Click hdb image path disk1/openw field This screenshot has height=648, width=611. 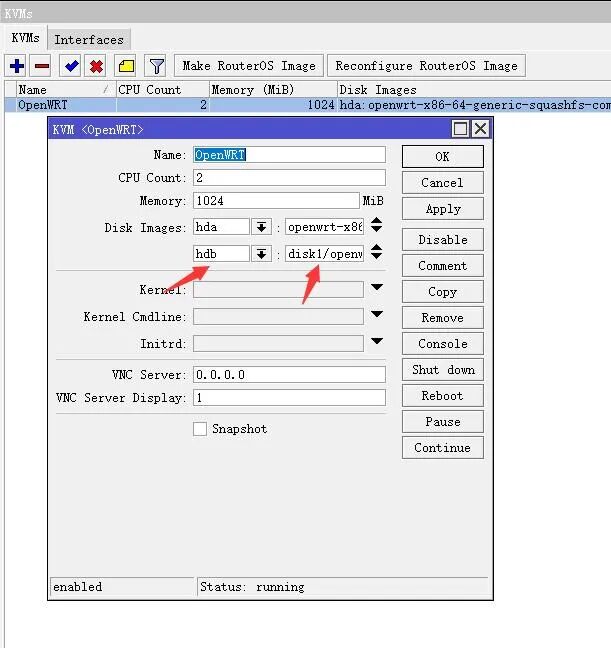tap(324, 254)
